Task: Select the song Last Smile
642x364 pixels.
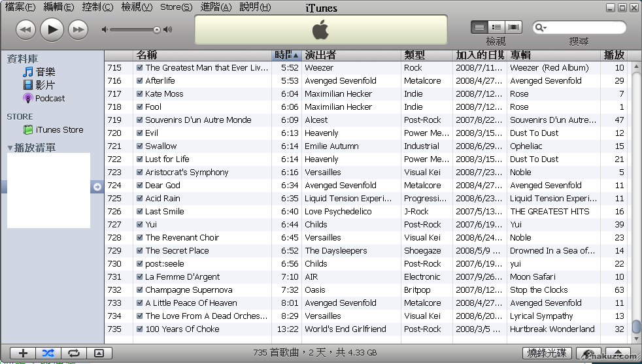Action: pos(165,212)
